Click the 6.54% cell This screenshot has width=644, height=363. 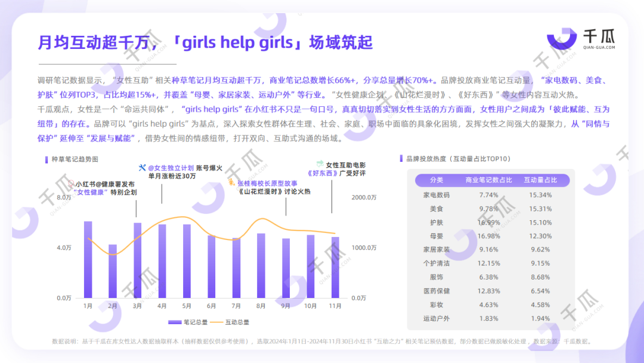(540, 291)
